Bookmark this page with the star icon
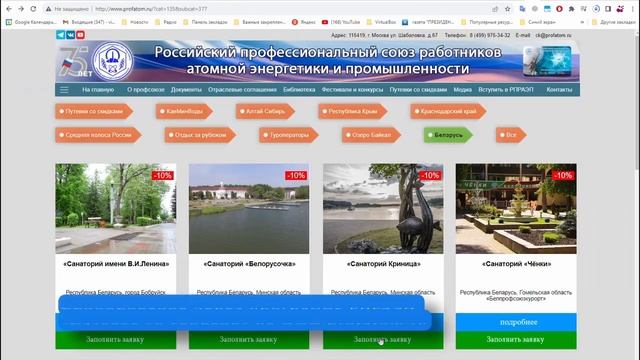This screenshot has width=640, height=360. 507,9
